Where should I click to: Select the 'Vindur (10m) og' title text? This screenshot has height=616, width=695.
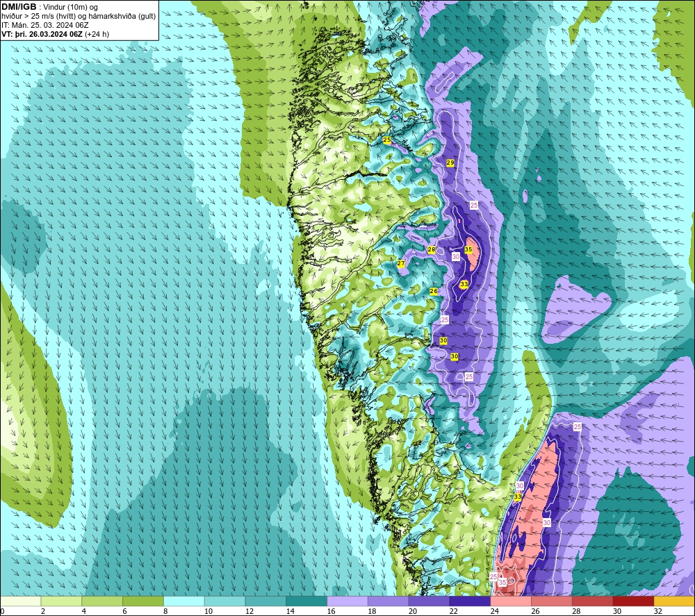pos(72,8)
